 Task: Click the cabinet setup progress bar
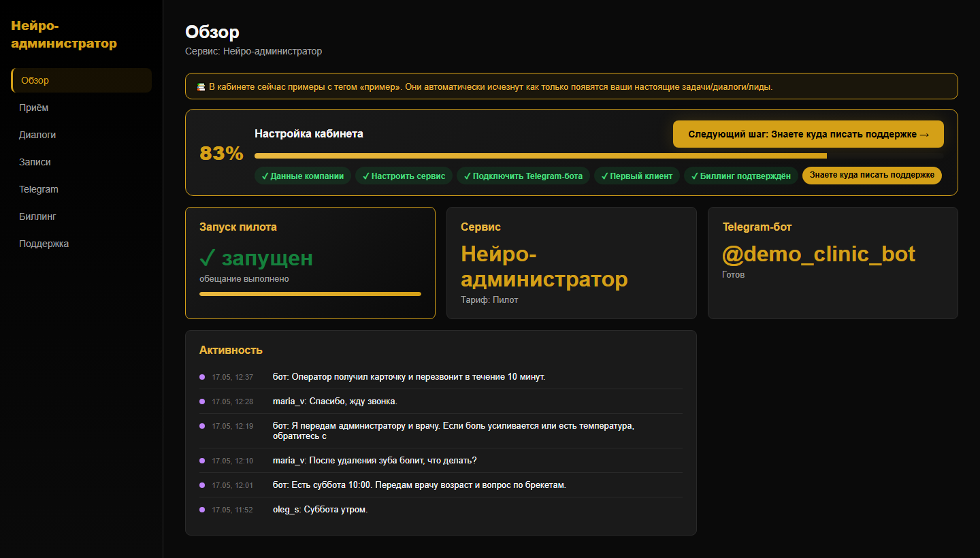click(599, 156)
